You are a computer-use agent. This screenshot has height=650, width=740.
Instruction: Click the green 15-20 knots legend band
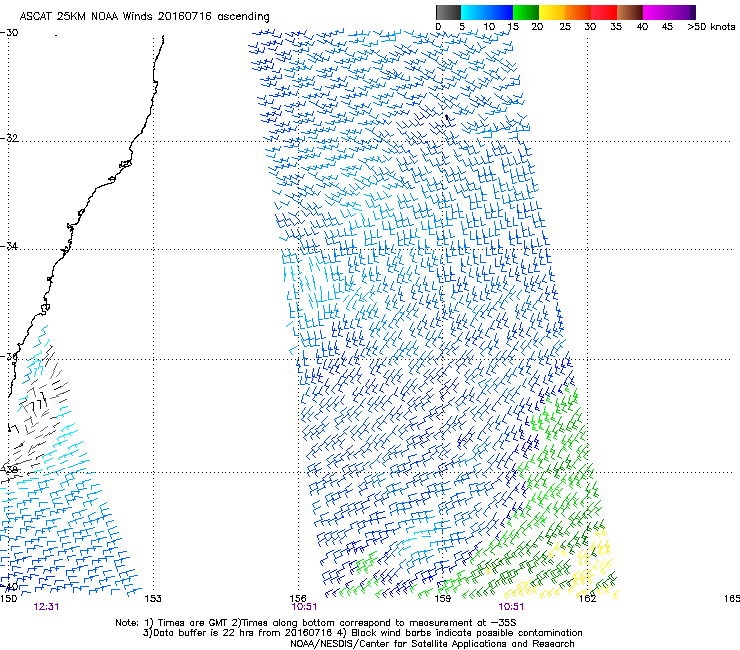[x=526, y=12]
